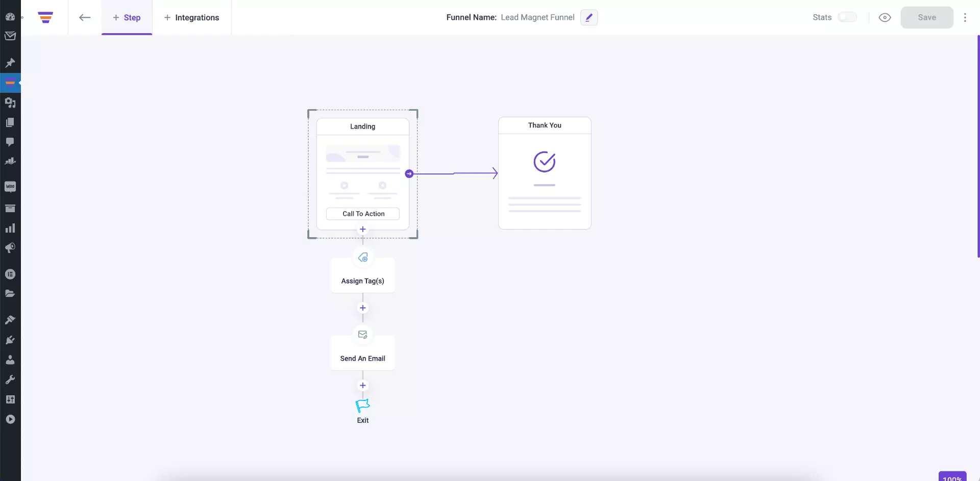Open the WordPress Dashboard sidebar icon

(10, 16)
